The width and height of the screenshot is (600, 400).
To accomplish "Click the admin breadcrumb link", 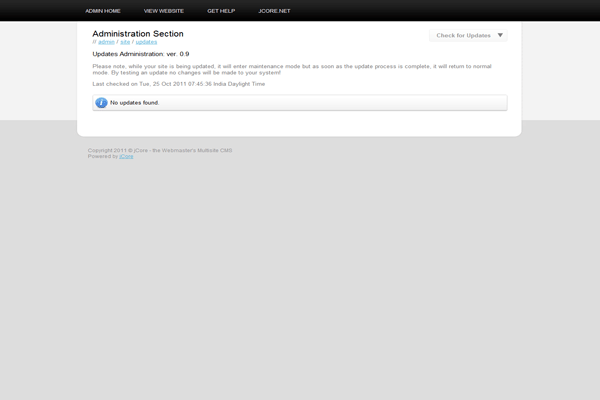I will click(106, 42).
